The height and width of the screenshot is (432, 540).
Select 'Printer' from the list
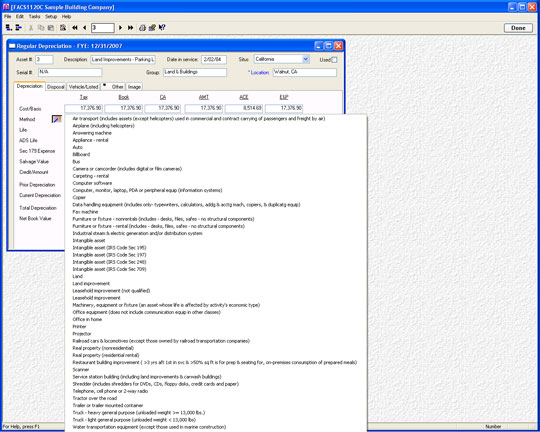(x=79, y=327)
